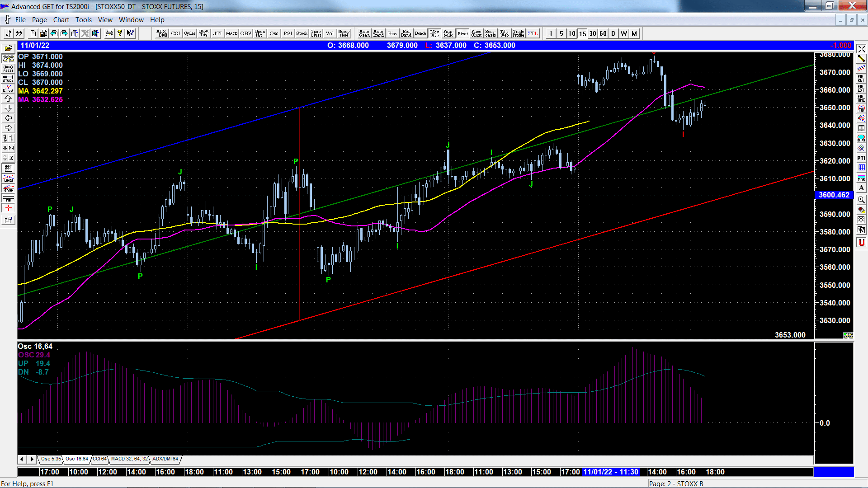868x488 pixels.
Task: Toggle the Trade Profile study
Action: pos(519,33)
